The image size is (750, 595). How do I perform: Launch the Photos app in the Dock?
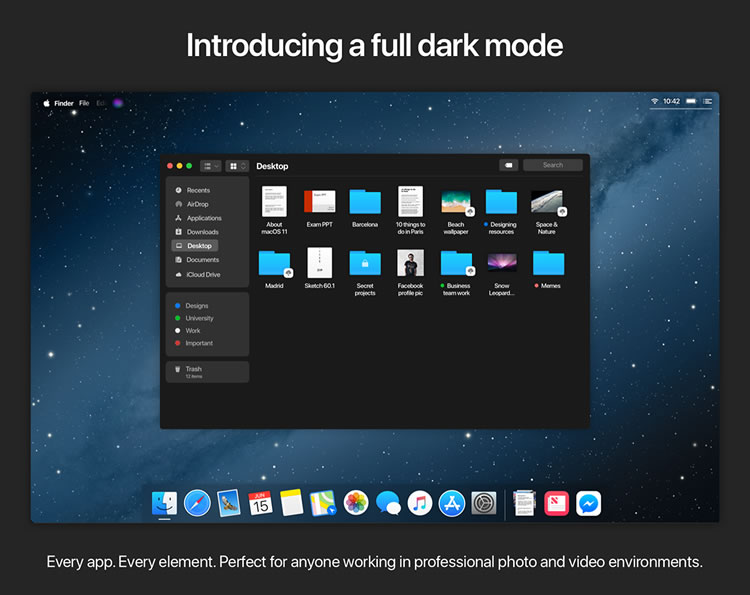(356, 503)
